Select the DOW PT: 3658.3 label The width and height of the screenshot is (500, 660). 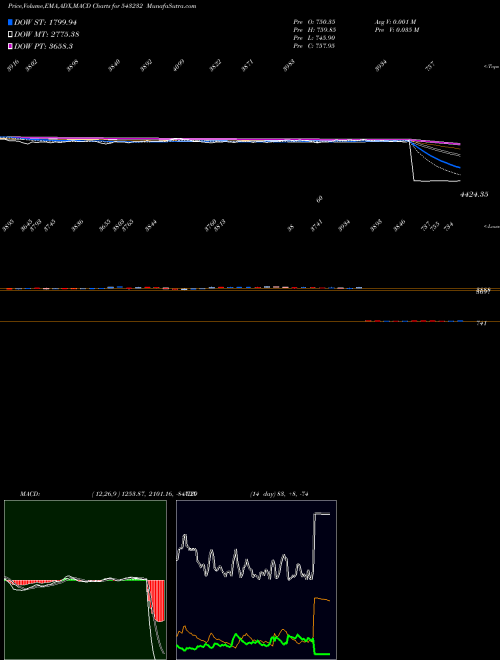pyautogui.click(x=43, y=46)
